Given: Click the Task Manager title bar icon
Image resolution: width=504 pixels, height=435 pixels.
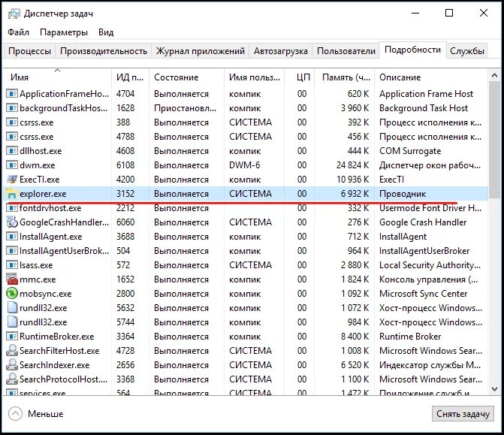Looking at the screenshot, I should pos(14,14).
